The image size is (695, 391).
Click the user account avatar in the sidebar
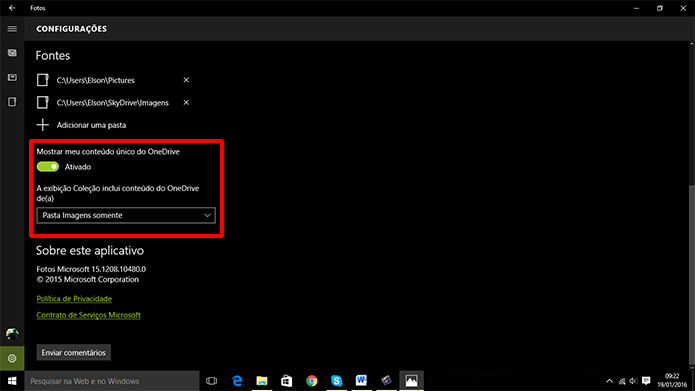[12, 333]
